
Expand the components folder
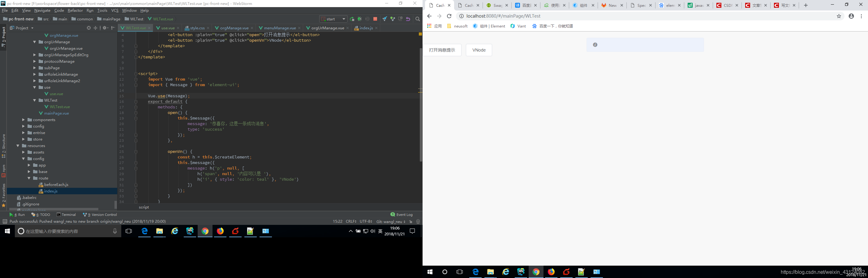click(x=23, y=120)
